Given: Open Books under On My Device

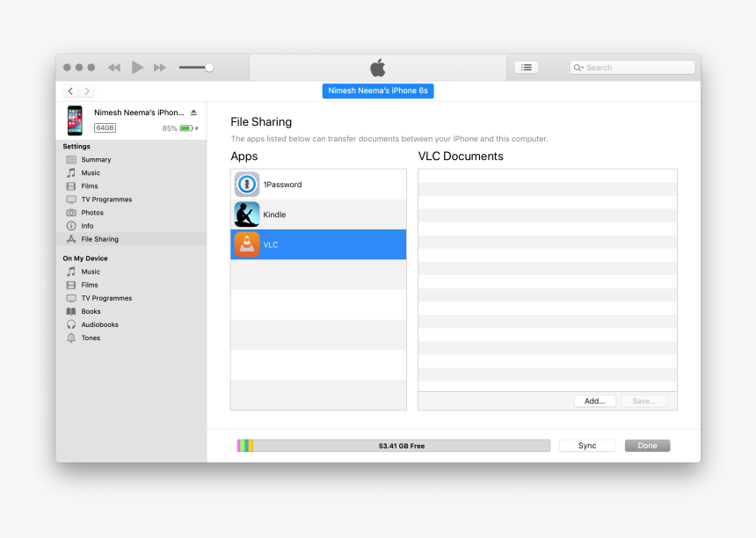Looking at the screenshot, I should 131,311.
